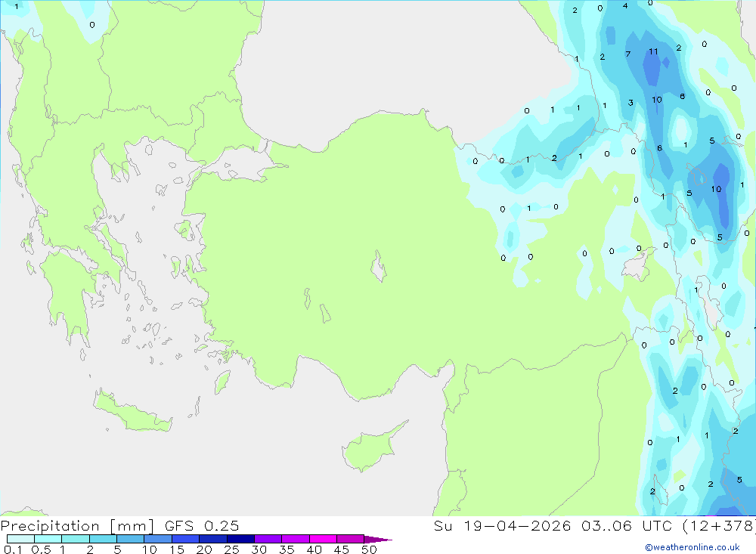The height and width of the screenshot is (554, 756).
Task: Click the '4' value at map top
Action: coord(625,6)
